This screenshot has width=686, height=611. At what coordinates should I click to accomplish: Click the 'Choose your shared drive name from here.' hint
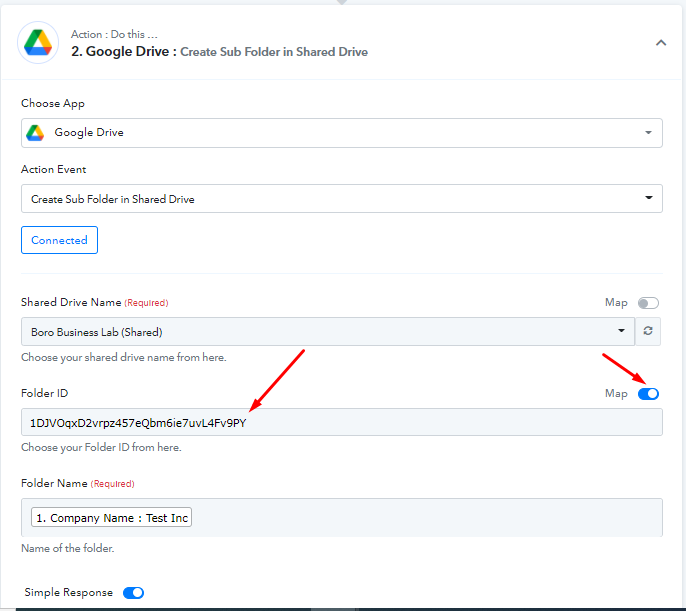point(124,357)
